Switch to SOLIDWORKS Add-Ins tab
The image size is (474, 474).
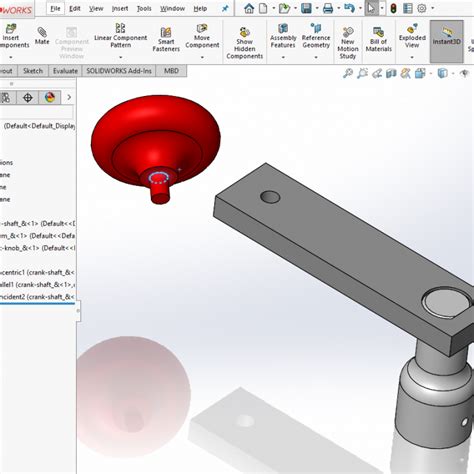(119, 71)
